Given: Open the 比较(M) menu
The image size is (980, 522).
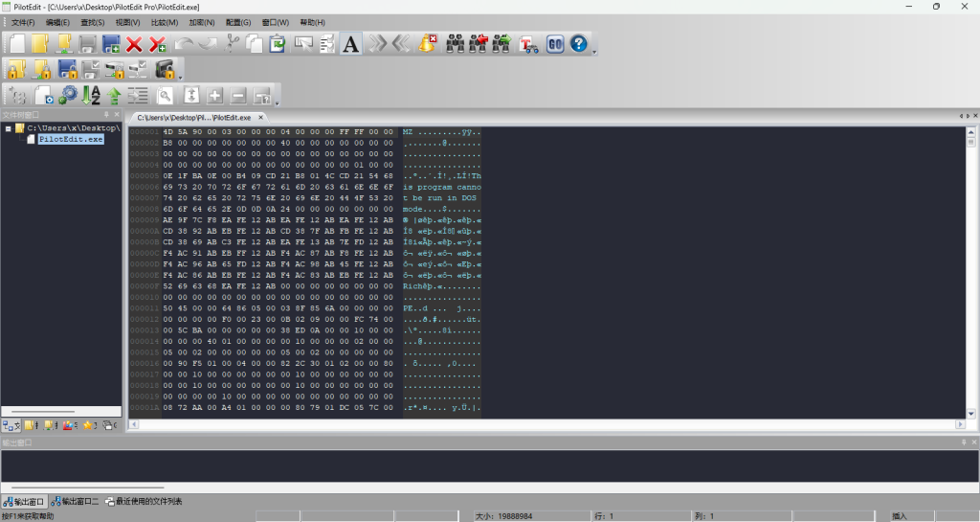Looking at the screenshot, I should coord(165,22).
